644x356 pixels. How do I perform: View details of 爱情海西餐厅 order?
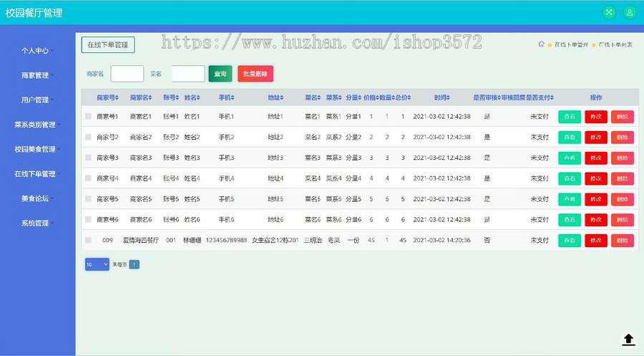pos(570,240)
